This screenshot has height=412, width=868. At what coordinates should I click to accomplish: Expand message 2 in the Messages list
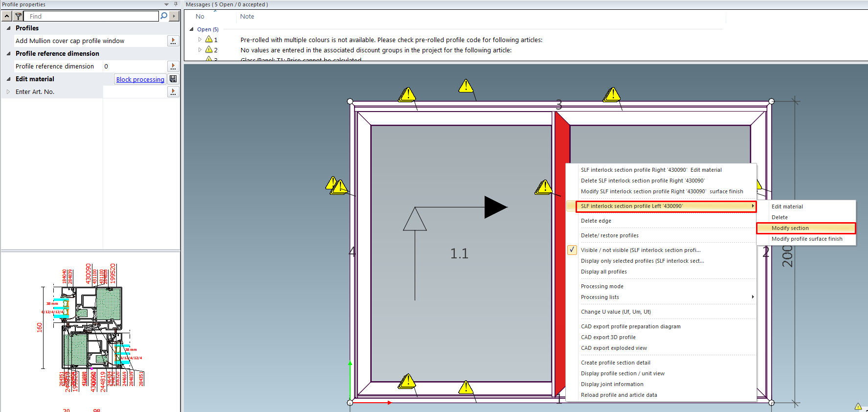pos(200,50)
